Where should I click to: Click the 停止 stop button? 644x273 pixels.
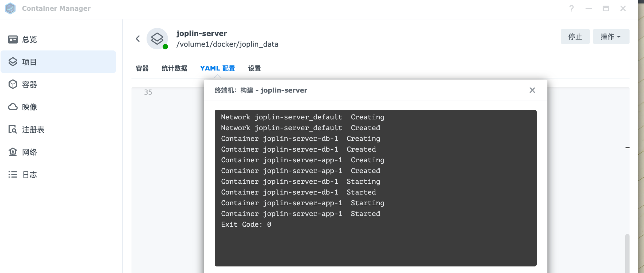click(x=575, y=37)
